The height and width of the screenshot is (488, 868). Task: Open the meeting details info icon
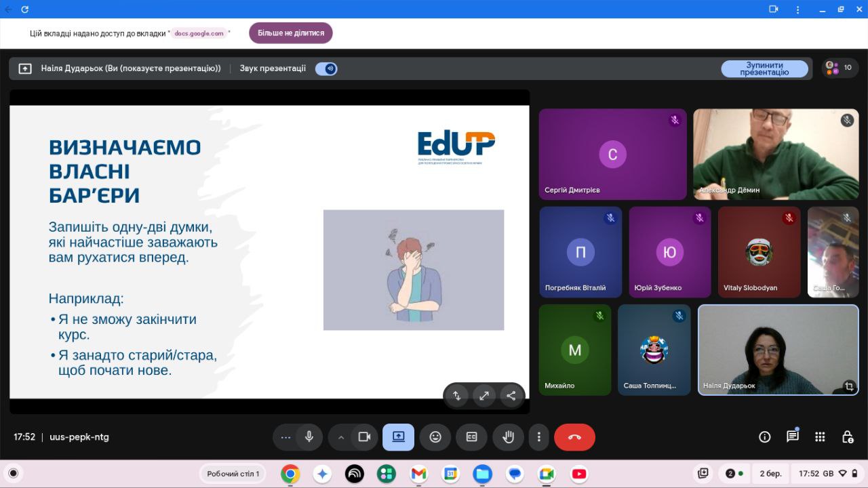click(764, 437)
